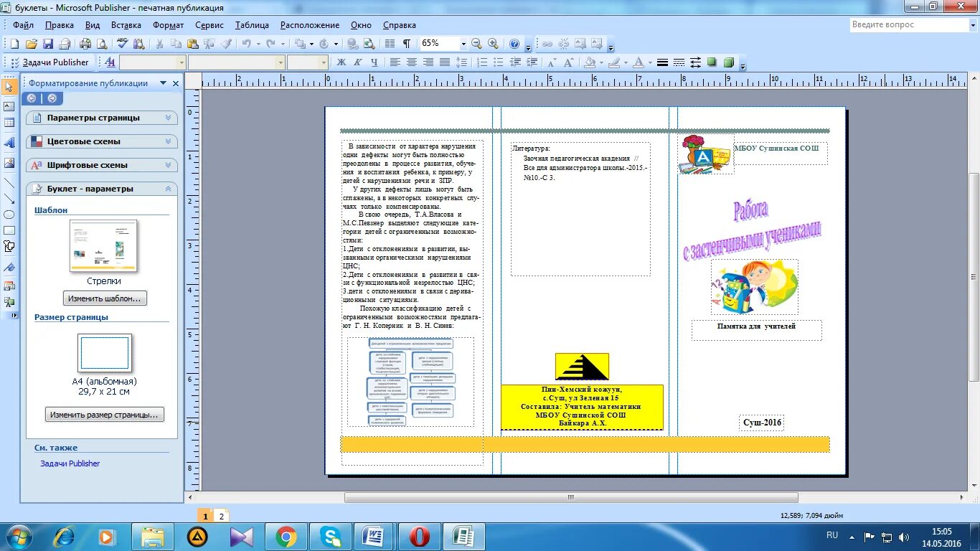Open Print Preview from the toolbar
Image resolution: width=980 pixels, height=551 pixels.
tap(101, 44)
